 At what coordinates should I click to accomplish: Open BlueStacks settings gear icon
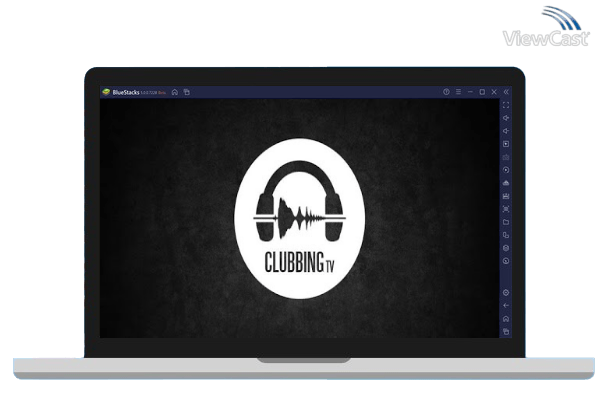pyautogui.click(x=506, y=293)
